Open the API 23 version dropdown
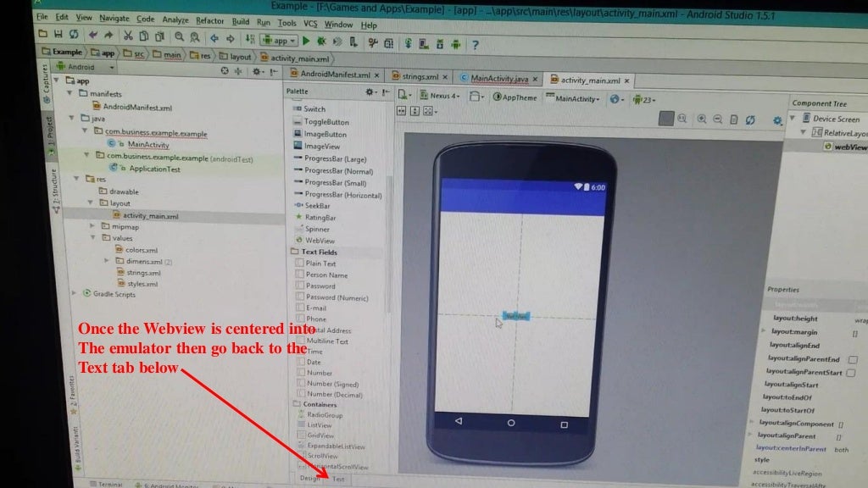868x488 pixels. [x=644, y=100]
